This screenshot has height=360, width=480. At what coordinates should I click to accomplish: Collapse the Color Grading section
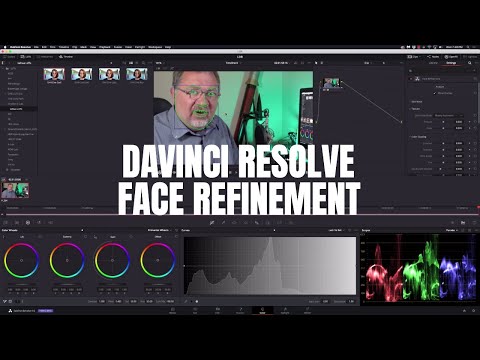[418, 137]
